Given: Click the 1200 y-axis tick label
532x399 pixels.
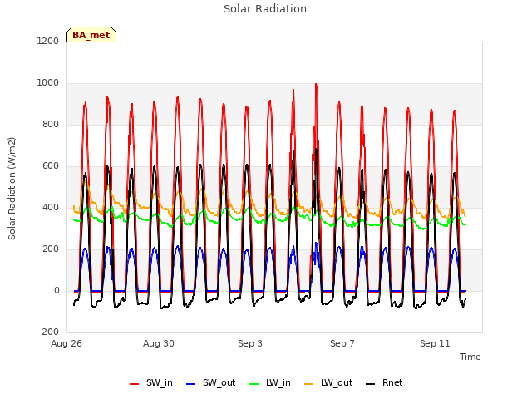Looking at the screenshot, I should pos(48,41).
